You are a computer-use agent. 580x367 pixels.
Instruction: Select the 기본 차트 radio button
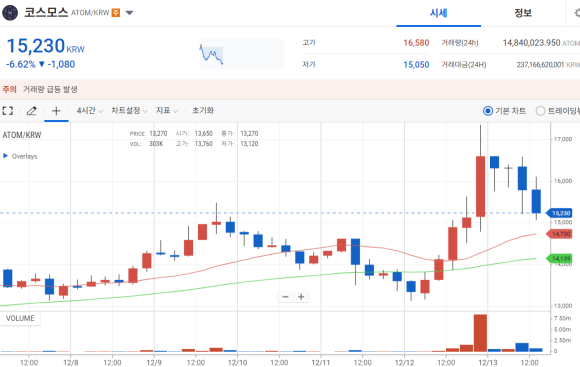point(488,111)
